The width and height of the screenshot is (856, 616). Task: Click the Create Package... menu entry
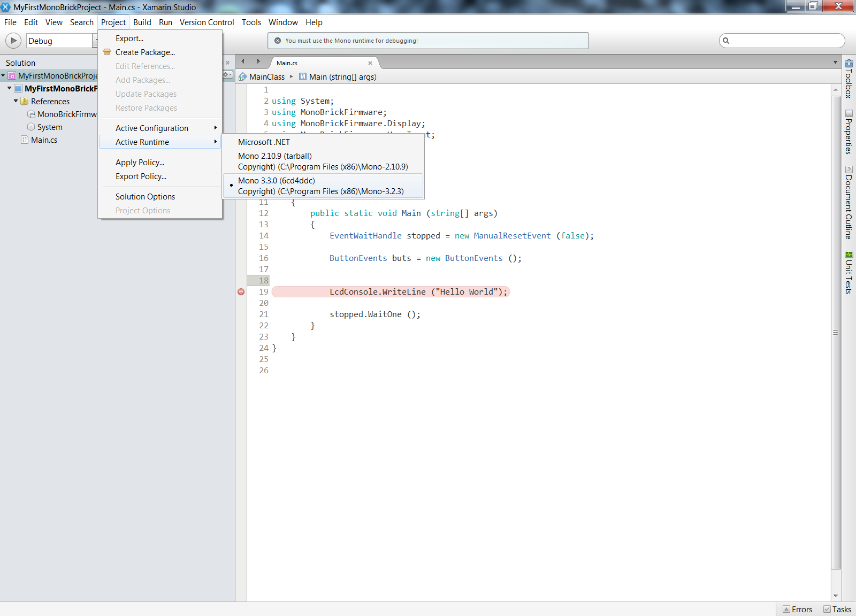(x=160, y=52)
